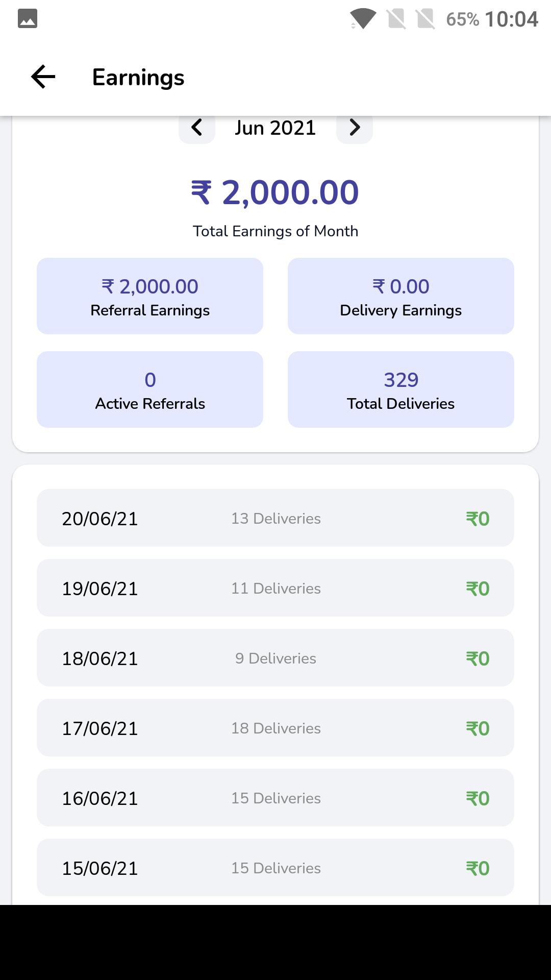Go to next month using the right chevron
551x980 pixels.
pos(355,128)
